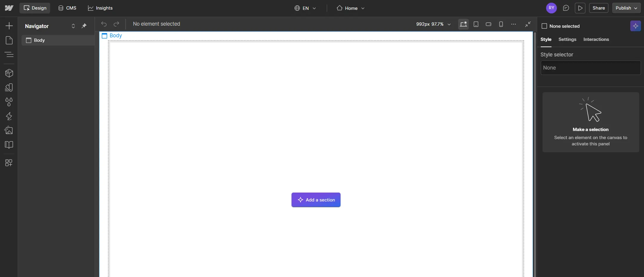This screenshot has height=277, width=644.
Task: Open the Pages panel
Action: [x=9, y=40]
